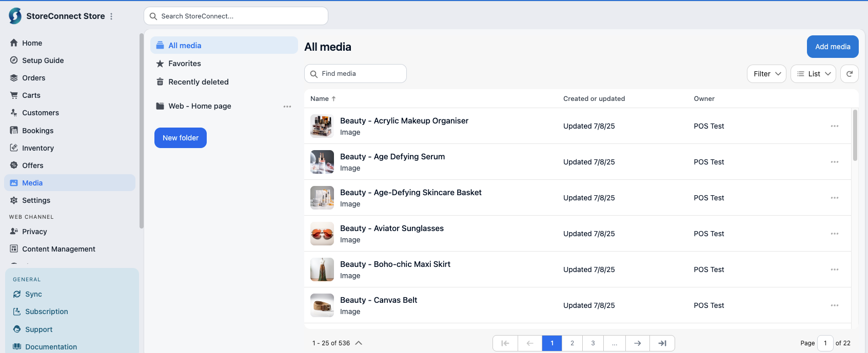Screen dimensions: 868x353
Task: Go to previous page arrow
Action: (530, 343)
